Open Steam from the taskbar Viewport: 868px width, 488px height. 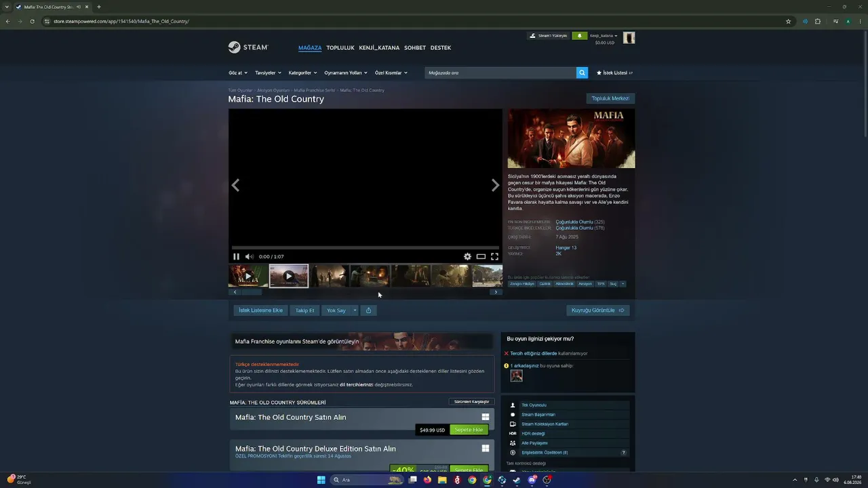(517, 480)
